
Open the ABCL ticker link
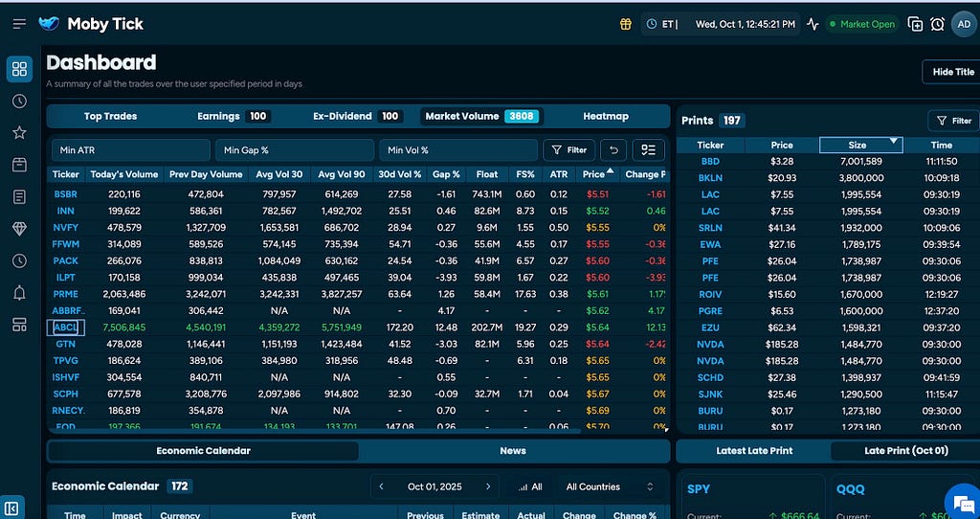65,327
